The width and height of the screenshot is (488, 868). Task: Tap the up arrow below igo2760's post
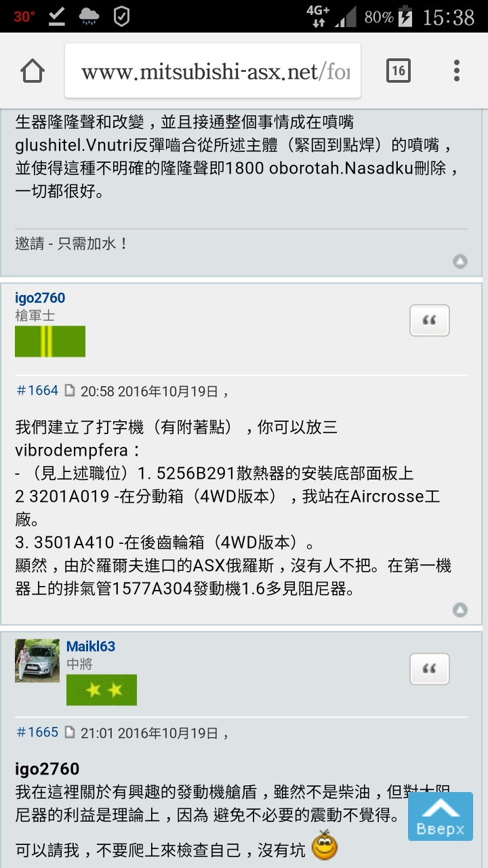tap(460, 610)
